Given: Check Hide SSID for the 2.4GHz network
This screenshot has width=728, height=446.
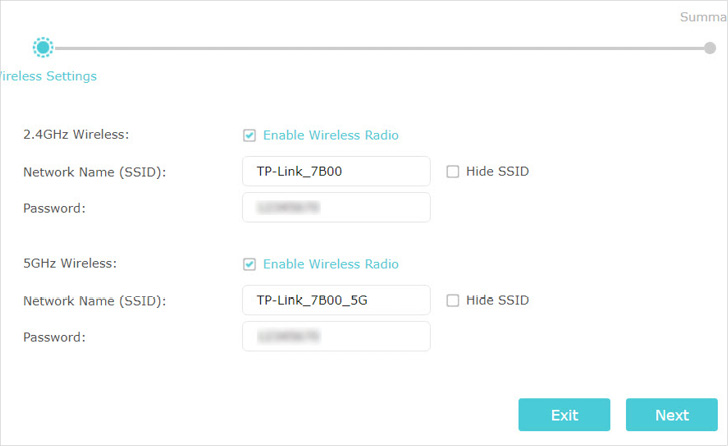Looking at the screenshot, I should click(453, 171).
